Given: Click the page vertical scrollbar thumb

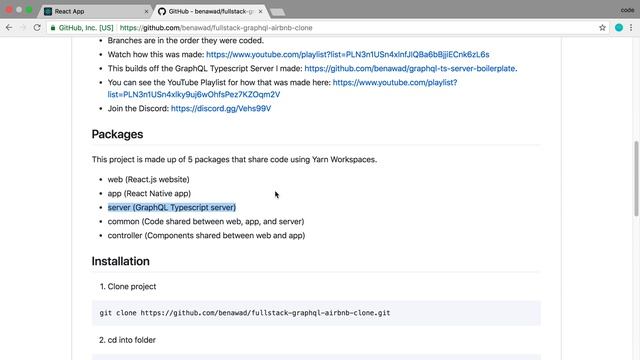Looking at the screenshot, I should click(636, 178).
